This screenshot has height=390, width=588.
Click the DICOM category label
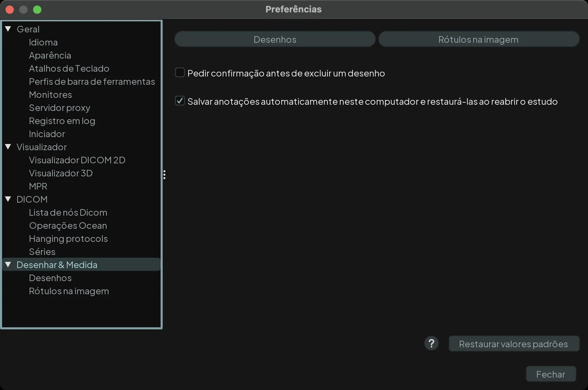coord(32,199)
